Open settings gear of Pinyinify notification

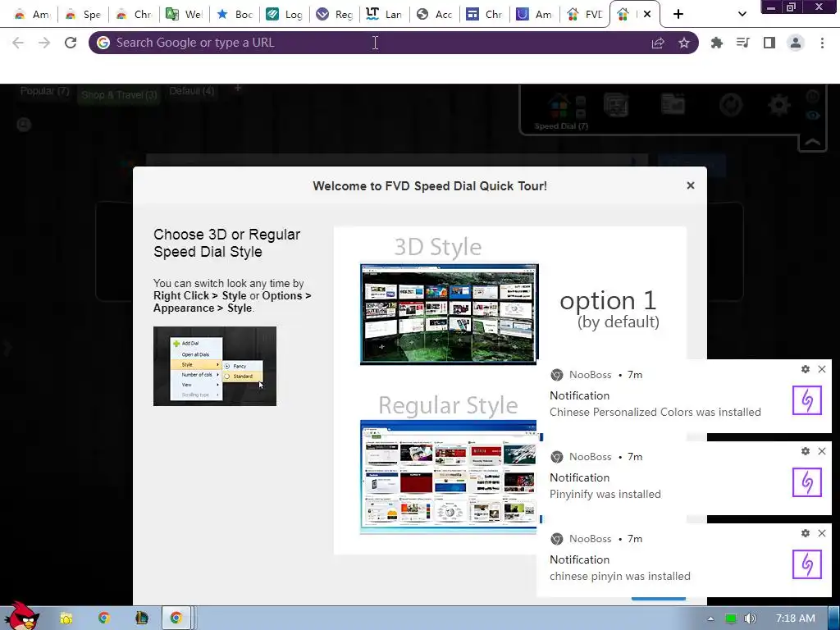click(x=806, y=451)
